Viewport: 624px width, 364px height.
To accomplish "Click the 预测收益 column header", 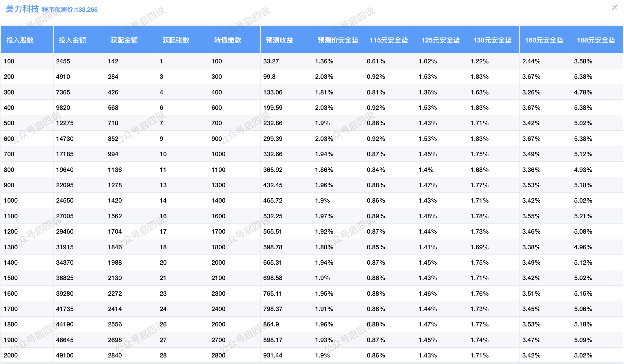I will click(x=279, y=40).
